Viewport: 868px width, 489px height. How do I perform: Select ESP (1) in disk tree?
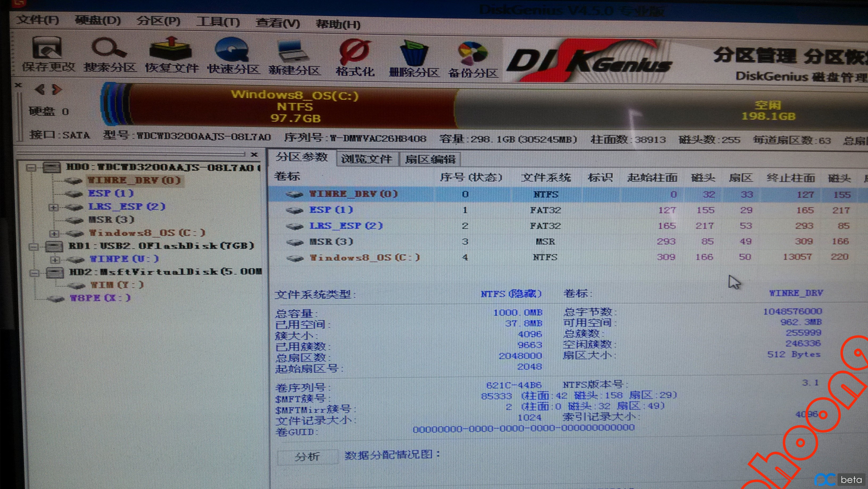pos(111,194)
